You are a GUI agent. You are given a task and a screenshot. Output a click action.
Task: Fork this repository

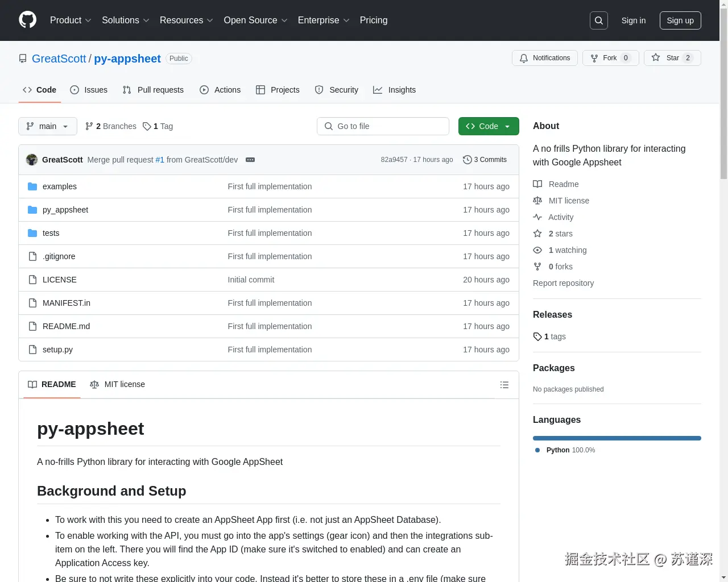[610, 58]
